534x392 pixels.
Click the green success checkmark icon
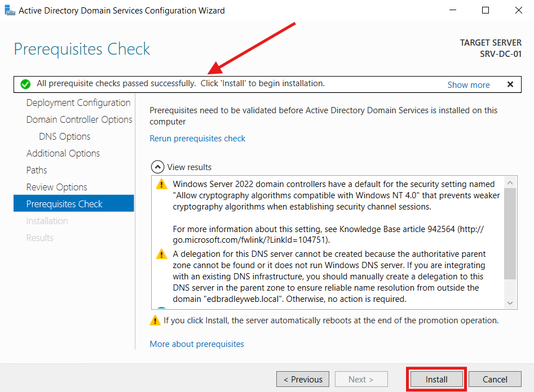point(25,83)
